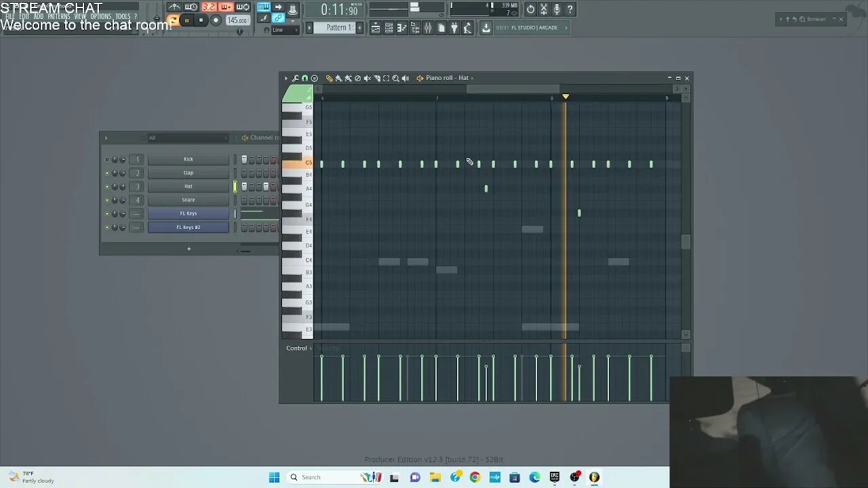Toggle the 3.2 recording countdown
The width and height of the screenshot is (868, 488).
[x=209, y=7]
